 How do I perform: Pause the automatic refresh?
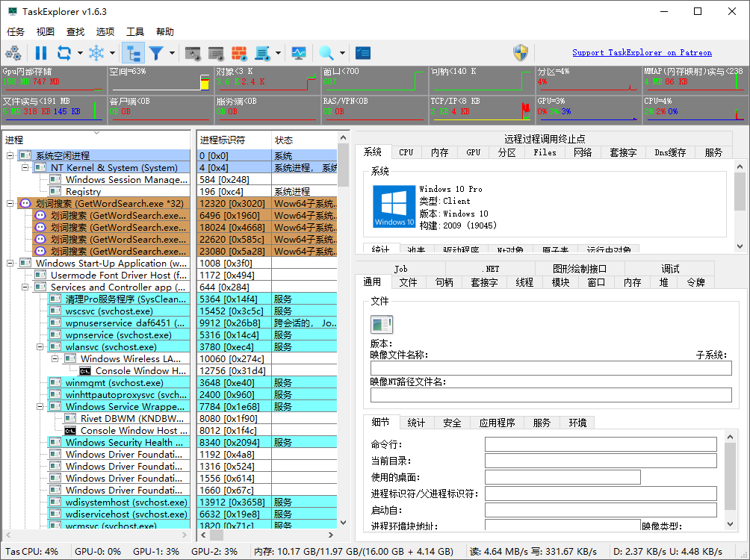pos(43,53)
